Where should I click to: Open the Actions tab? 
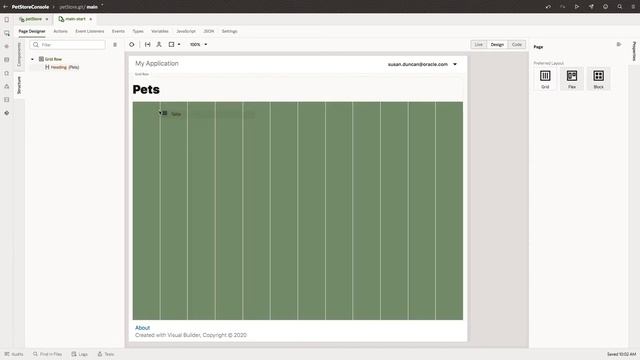point(60,31)
